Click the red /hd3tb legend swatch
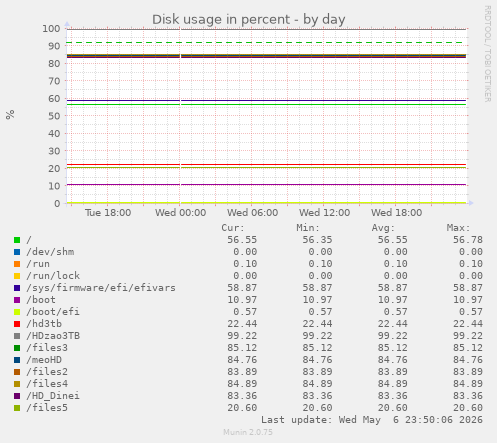This screenshot has height=443, width=497. [17, 324]
